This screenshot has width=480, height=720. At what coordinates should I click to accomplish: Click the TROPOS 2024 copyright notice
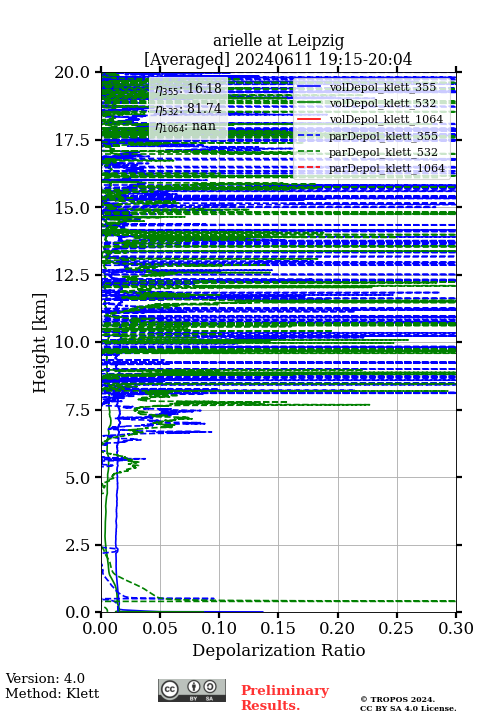(408, 704)
